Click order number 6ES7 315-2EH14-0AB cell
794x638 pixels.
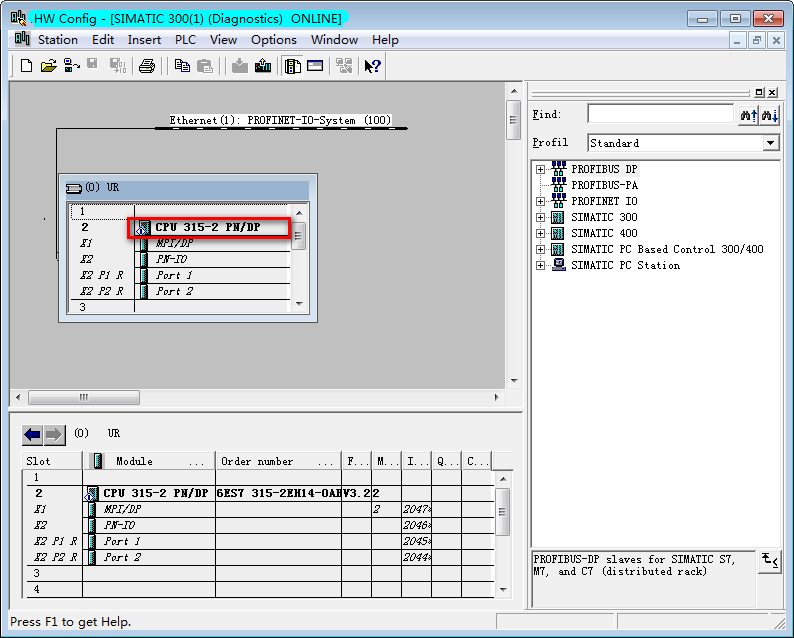[279, 493]
